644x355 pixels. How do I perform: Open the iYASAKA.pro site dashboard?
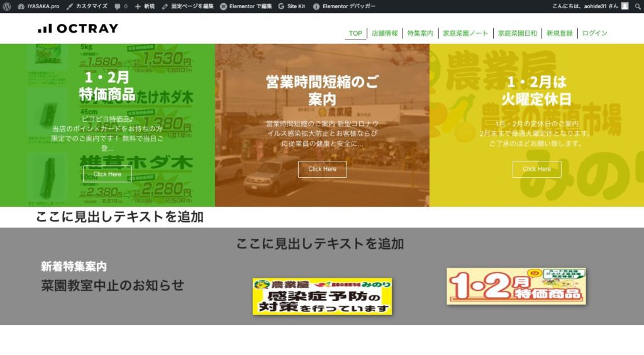tap(38, 6)
